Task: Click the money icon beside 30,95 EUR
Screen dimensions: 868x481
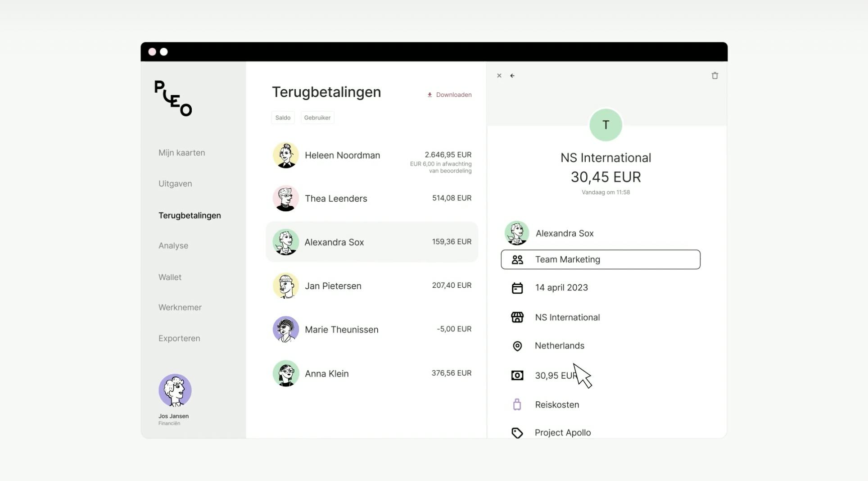Action: [517, 376]
